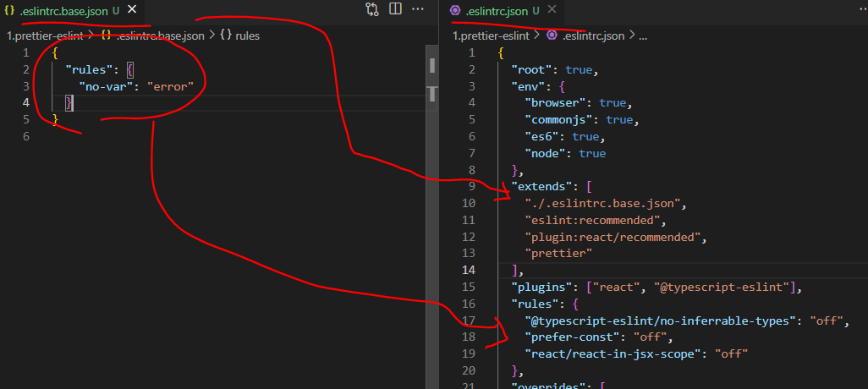This screenshot has height=389, width=868.
Task: Close the .eslintrc.base.json tab
Action: point(131,10)
